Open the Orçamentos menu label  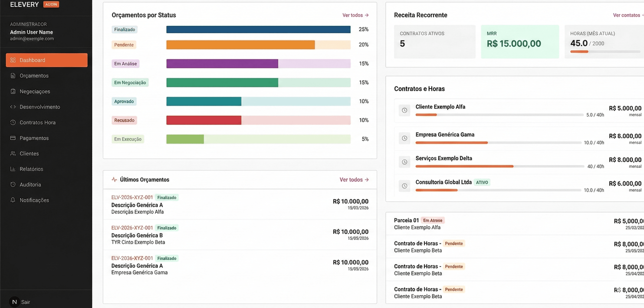[x=34, y=76]
